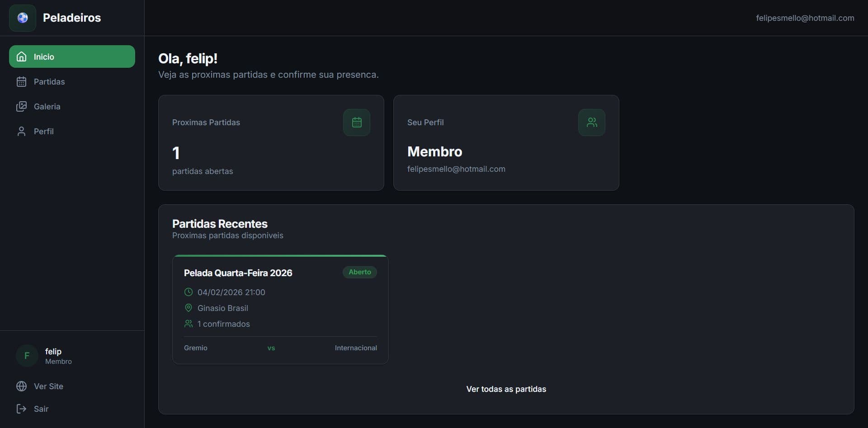Click the globe icon next to Ver Site
The image size is (868, 428).
21,386
